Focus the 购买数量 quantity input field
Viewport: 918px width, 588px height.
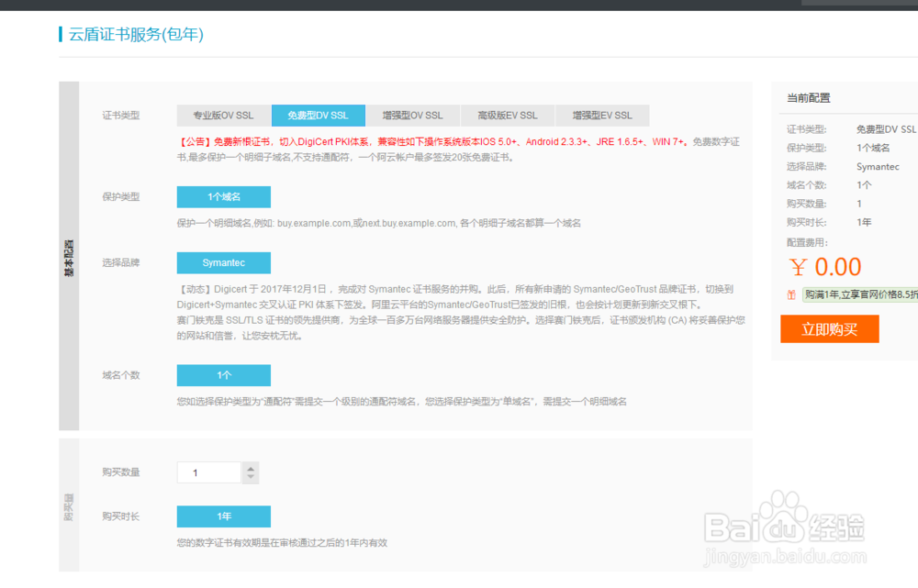[x=209, y=472]
